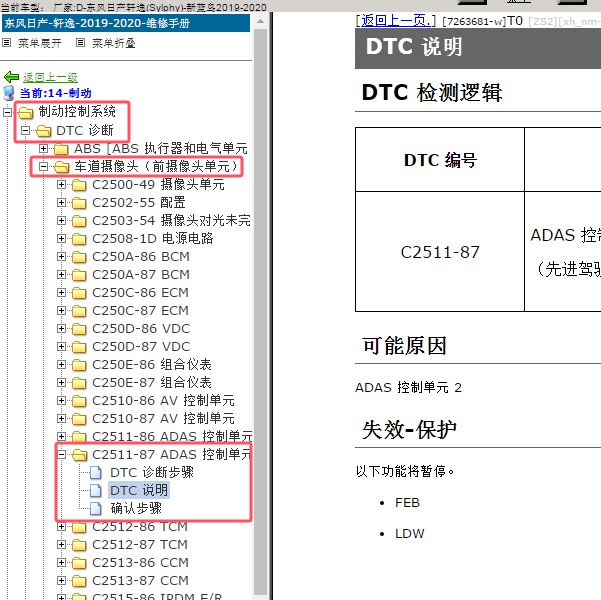Click 菜单展开 to expand all menus
The height and width of the screenshot is (600, 601).
tap(39, 43)
